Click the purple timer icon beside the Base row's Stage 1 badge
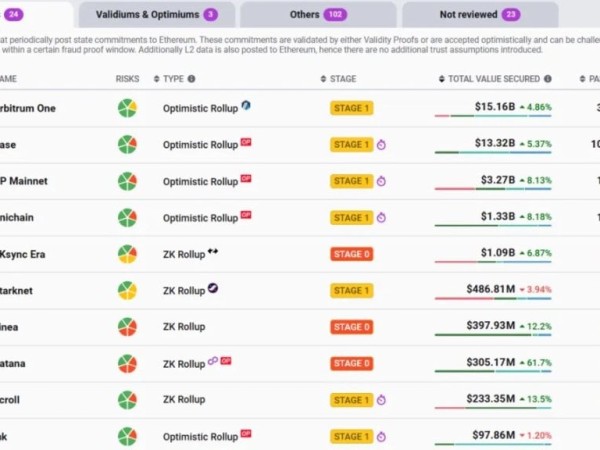The height and width of the screenshot is (450, 600). pos(381,145)
